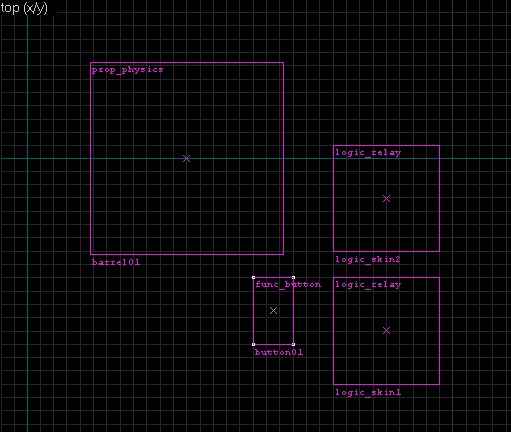Click the top (x/y) viewport label

tap(24, 8)
